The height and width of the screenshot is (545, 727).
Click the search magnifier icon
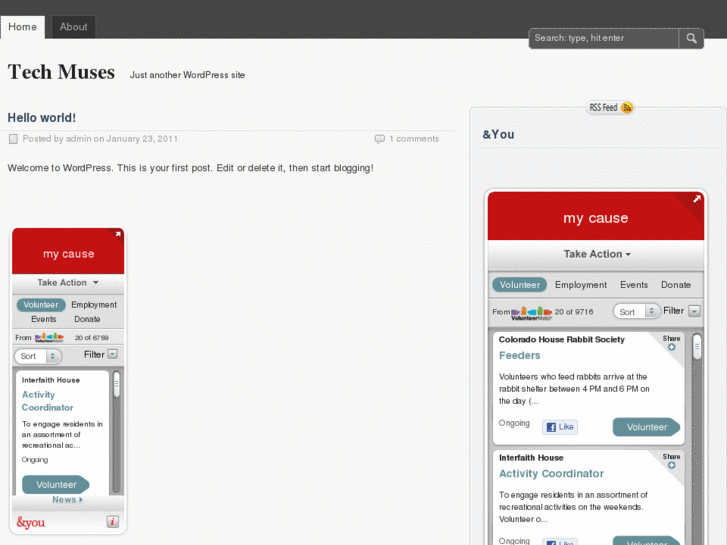(x=691, y=38)
